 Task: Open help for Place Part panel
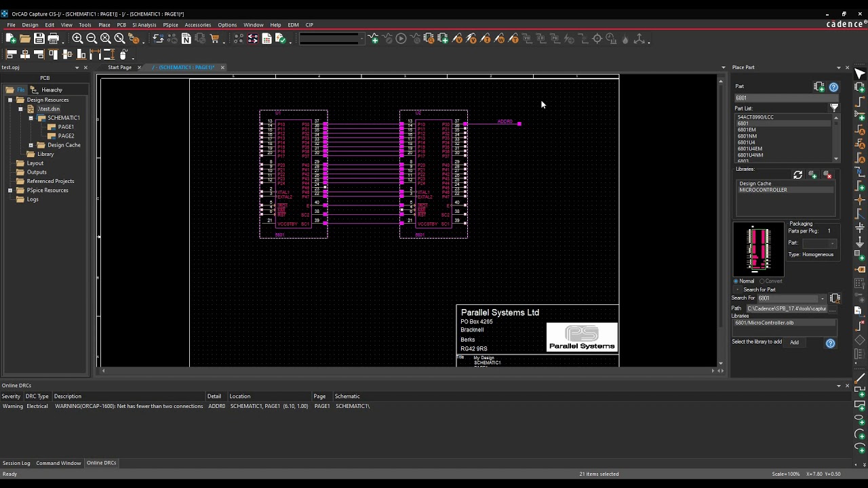pyautogui.click(x=833, y=87)
